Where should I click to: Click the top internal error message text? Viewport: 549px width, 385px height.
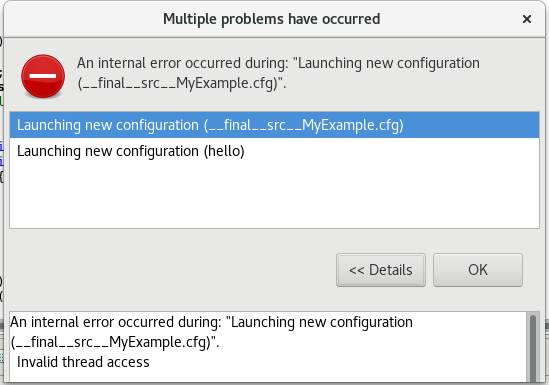coord(278,73)
